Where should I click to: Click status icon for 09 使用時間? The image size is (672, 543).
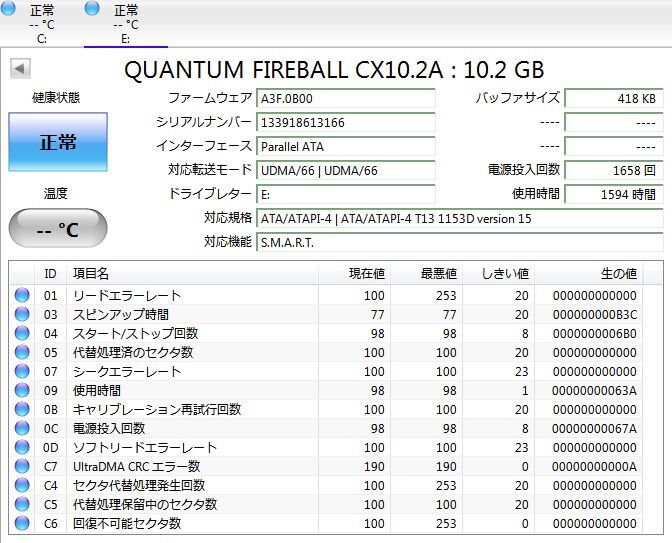pyautogui.click(x=22, y=390)
